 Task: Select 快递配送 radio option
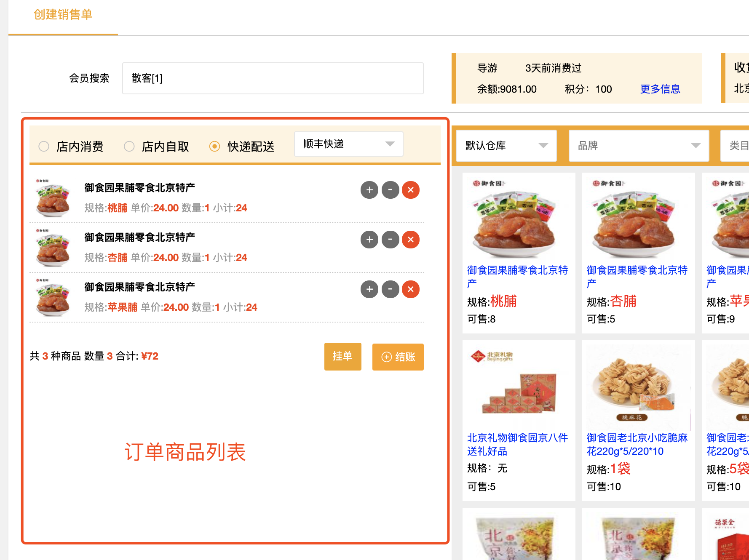[215, 147]
